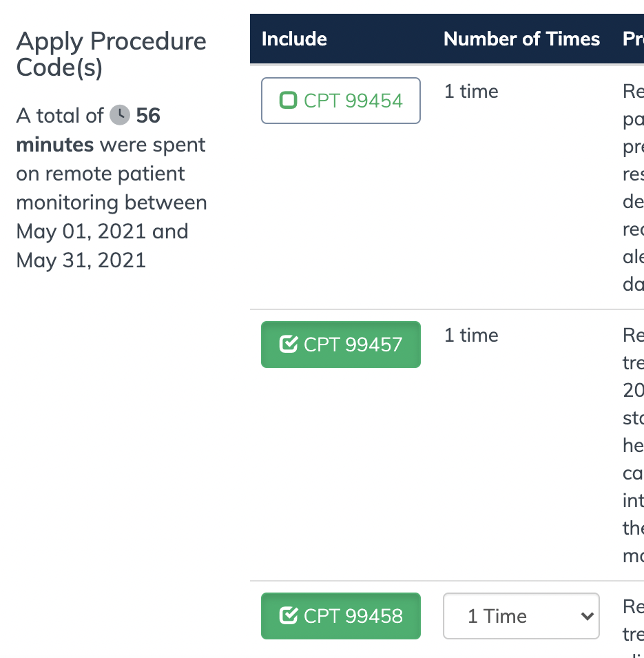This screenshot has width=644, height=658.
Task: Click the Number of Times column header
Action: (521, 39)
